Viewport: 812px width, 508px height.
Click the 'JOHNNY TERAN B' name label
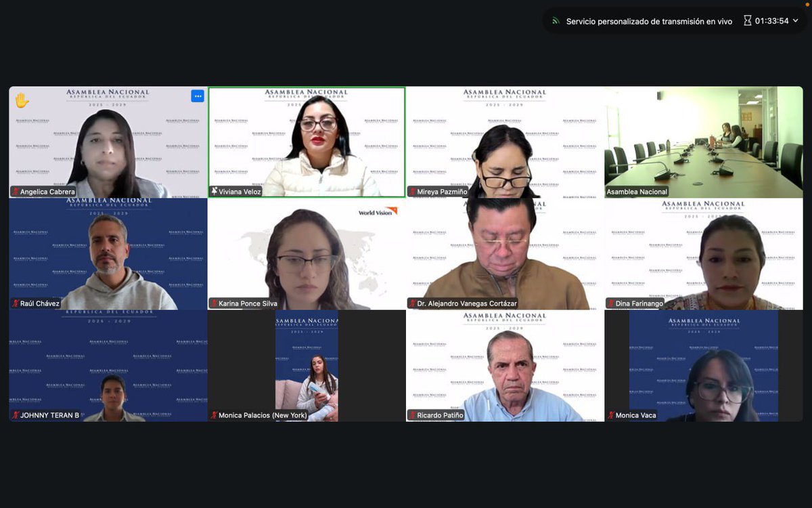(x=49, y=415)
